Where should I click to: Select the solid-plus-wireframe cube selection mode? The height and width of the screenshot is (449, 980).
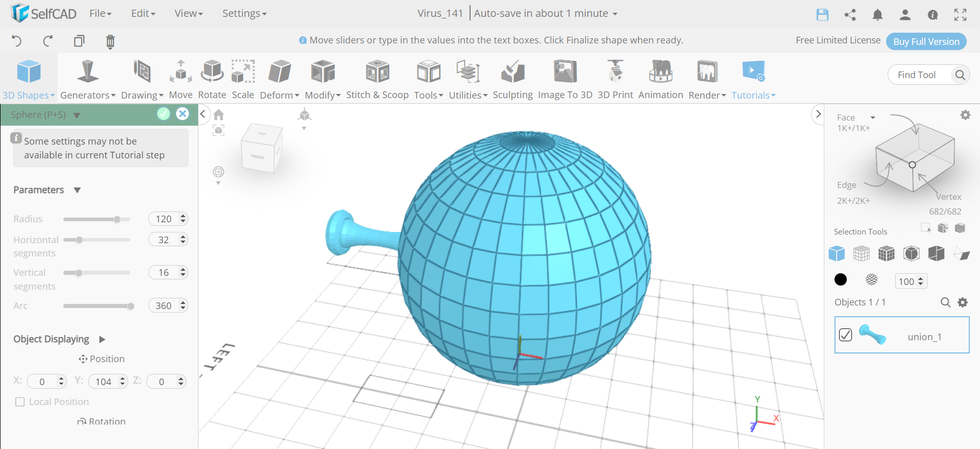[887, 253]
